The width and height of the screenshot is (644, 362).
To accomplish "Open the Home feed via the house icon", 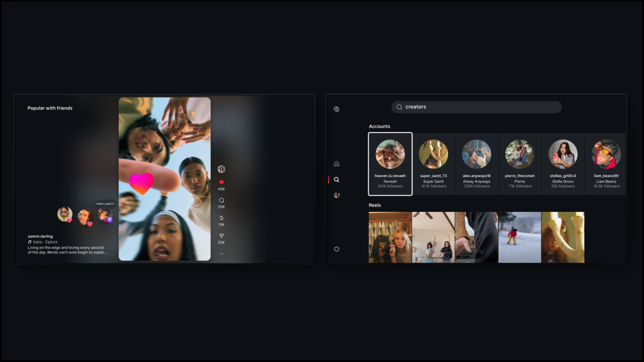I will click(x=336, y=163).
